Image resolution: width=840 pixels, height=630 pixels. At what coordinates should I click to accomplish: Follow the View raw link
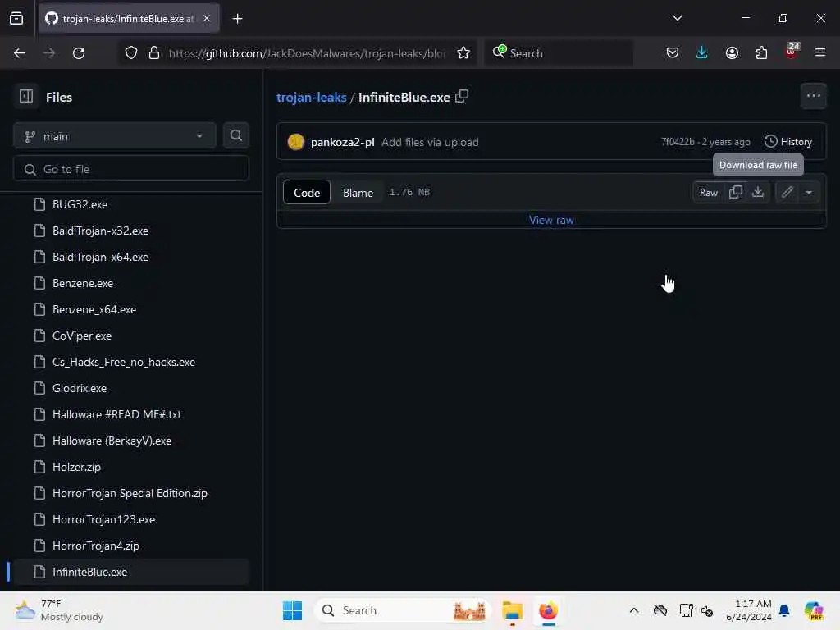coord(551,220)
